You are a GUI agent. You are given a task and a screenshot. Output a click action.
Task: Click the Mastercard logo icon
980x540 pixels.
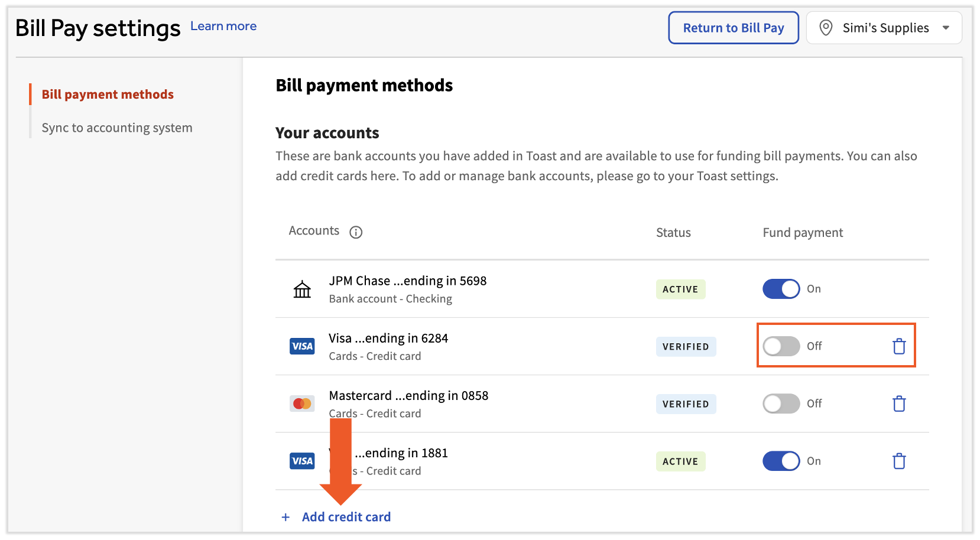[x=302, y=404]
